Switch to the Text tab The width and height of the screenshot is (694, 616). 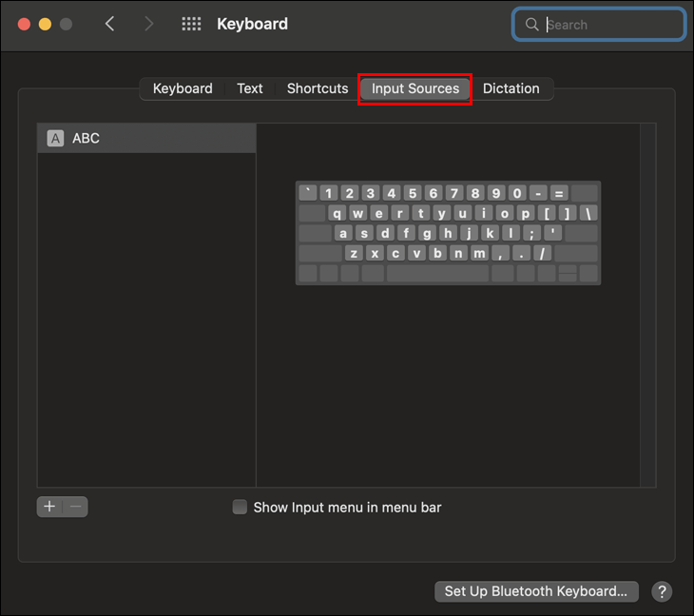(x=250, y=88)
